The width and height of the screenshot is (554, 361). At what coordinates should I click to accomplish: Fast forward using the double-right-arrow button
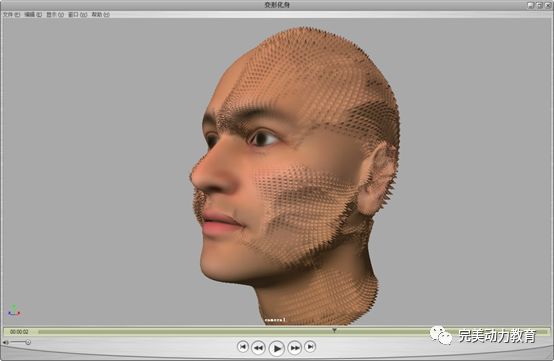point(294,348)
